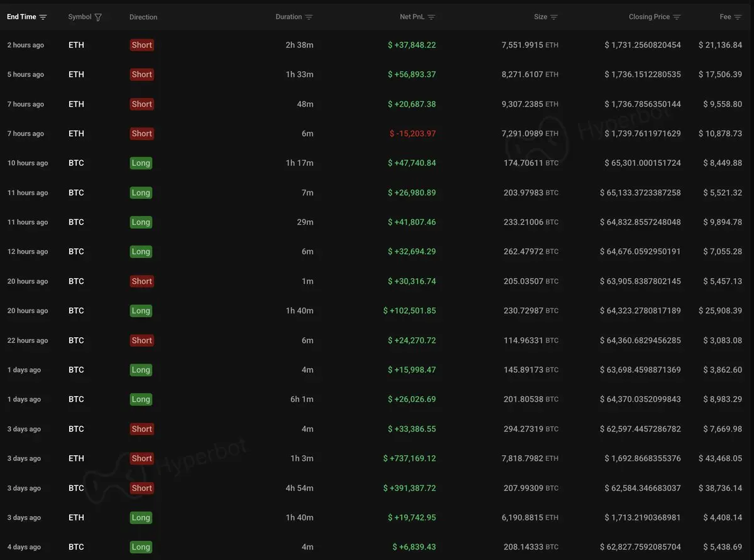Click closing price $ 64,323.2780817189

(x=640, y=311)
